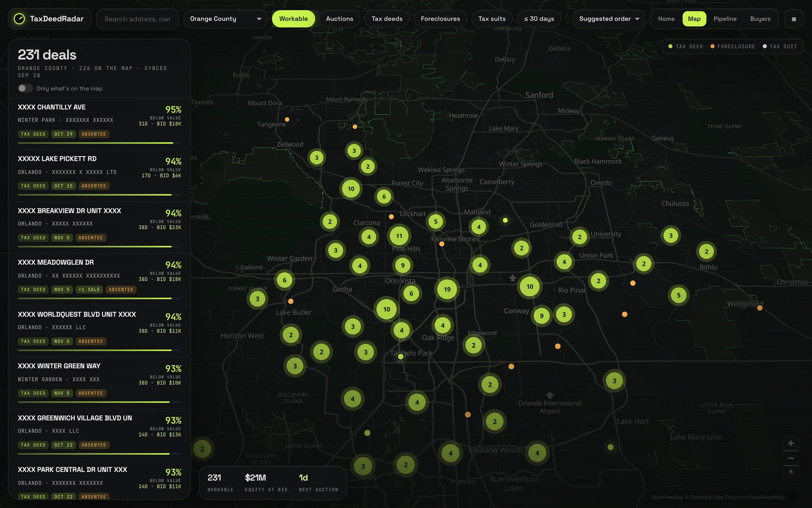This screenshot has height=508, width=812.
Task: Click the foreclosure pin near Lake Butler
Action: tap(291, 302)
